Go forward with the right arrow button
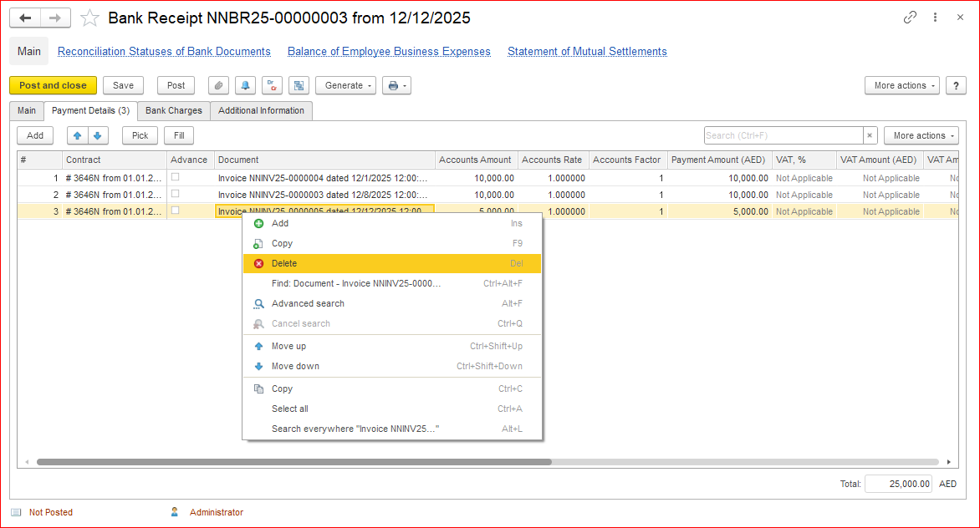Viewport: 980px width, 528px height. point(55,18)
